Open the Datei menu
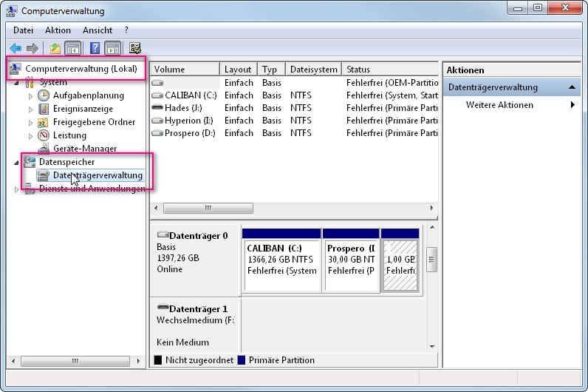 point(24,30)
